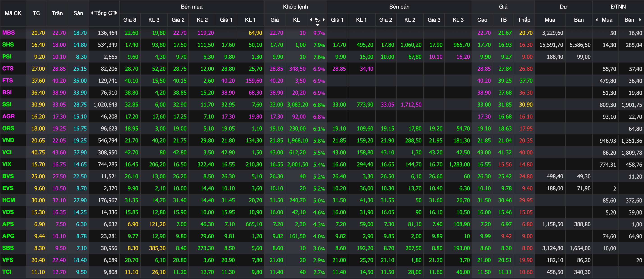
Task: Click MBS percent change 9.7%
Action: point(319,33)
